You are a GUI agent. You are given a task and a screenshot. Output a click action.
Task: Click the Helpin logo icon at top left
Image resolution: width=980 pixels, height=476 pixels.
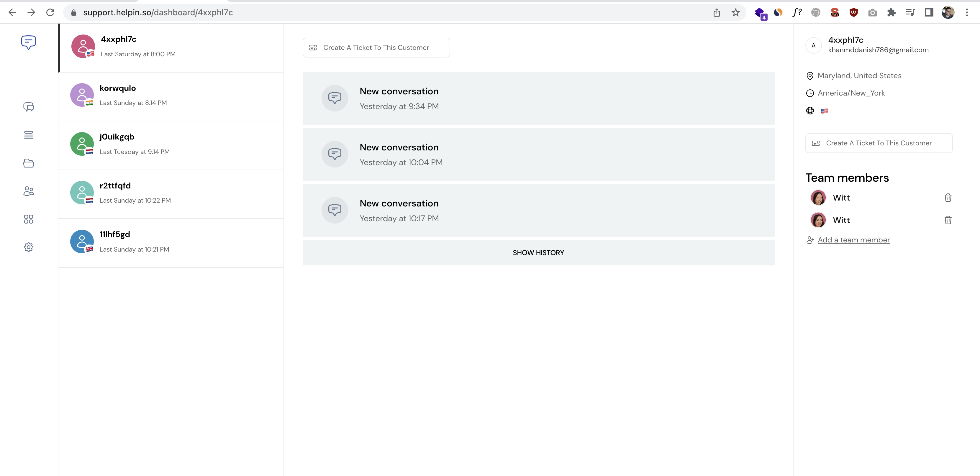pos(29,42)
